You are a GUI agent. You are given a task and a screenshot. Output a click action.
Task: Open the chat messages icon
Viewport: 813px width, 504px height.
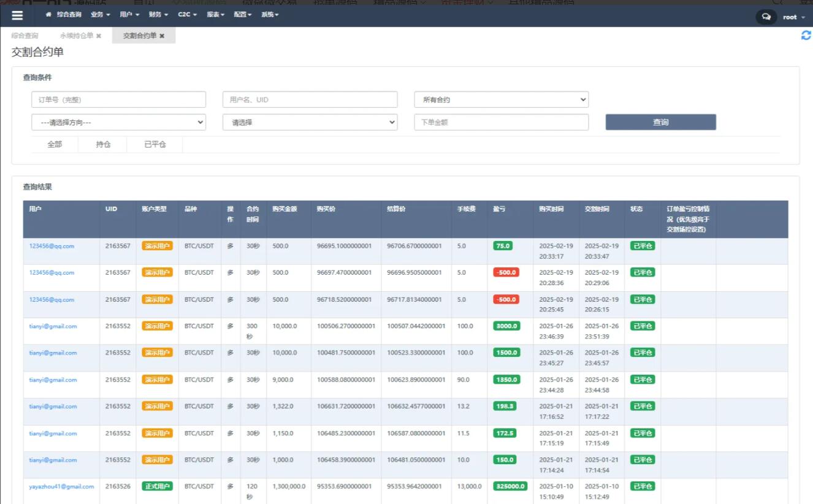pos(766,17)
